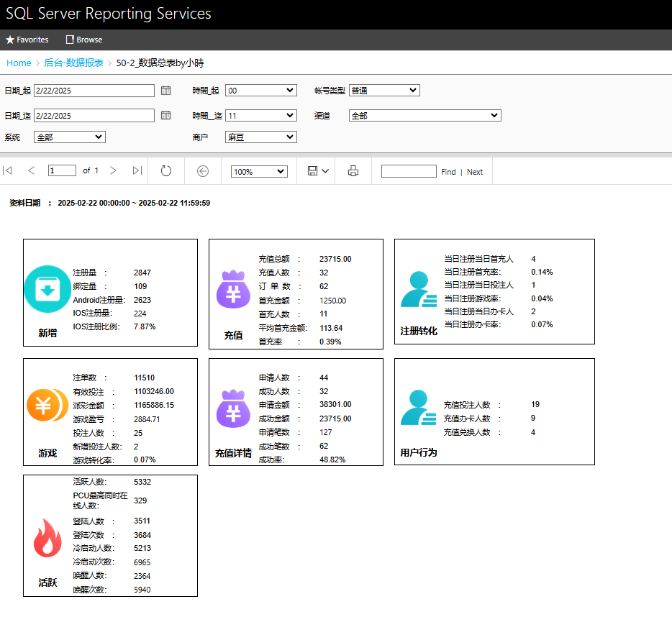This screenshot has width=672, height=640.
Task: Open the 渠道 channel dropdown
Action: click(x=425, y=115)
